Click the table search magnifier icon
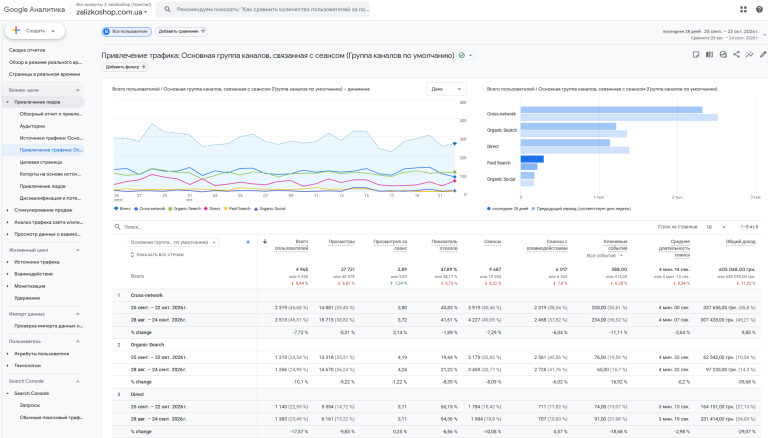 [118, 227]
